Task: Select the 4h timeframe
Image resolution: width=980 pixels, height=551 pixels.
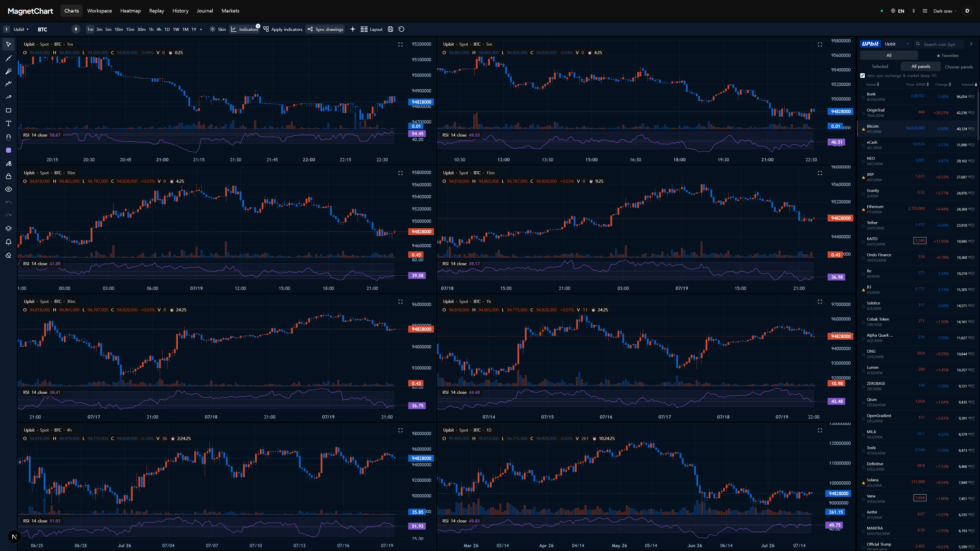Action: tap(159, 29)
